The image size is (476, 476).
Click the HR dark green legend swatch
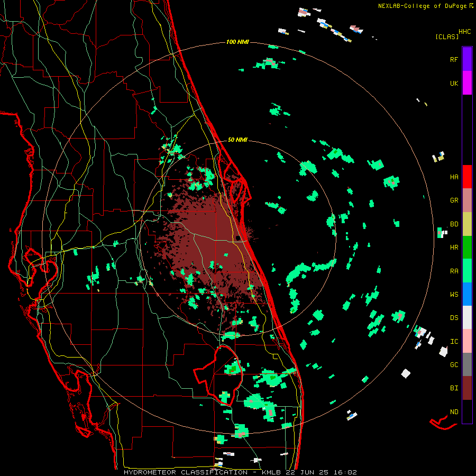coord(467,248)
